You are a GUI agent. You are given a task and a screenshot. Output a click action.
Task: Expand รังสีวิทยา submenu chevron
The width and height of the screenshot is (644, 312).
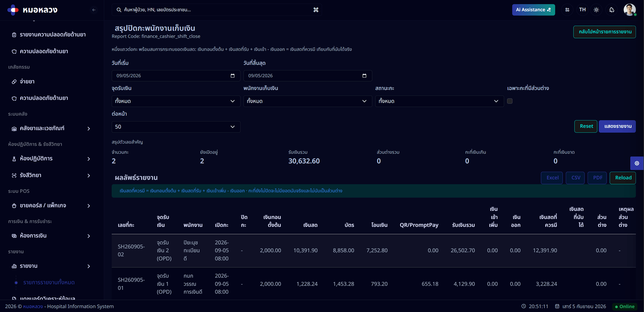coord(89,175)
